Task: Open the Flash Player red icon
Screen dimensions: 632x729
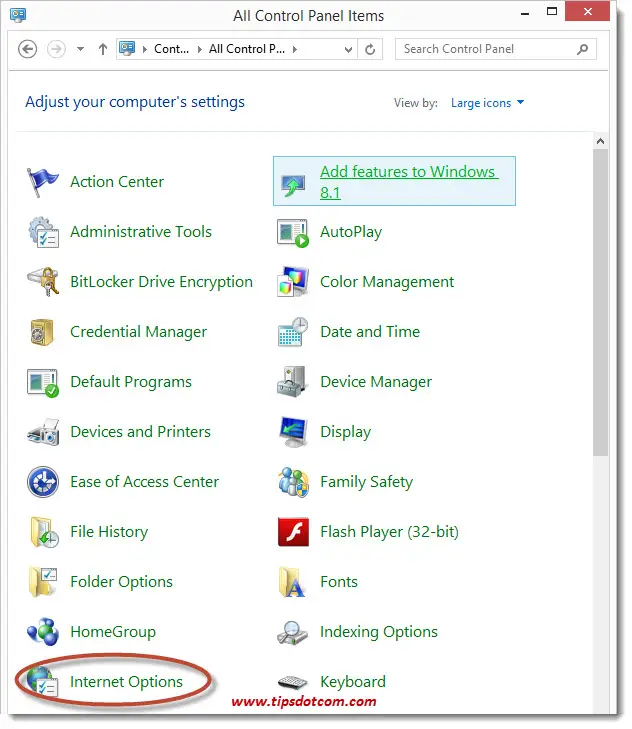Action: point(293,532)
